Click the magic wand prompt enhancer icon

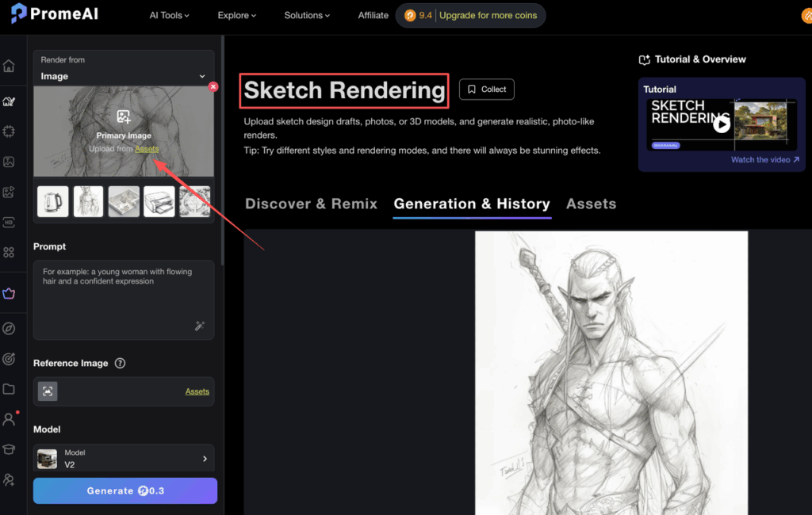[x=200, y=326]
